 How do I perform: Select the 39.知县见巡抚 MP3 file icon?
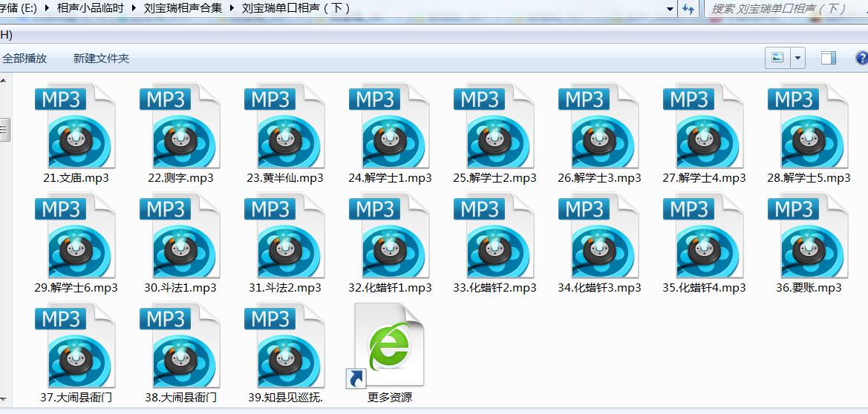point(284,345)
